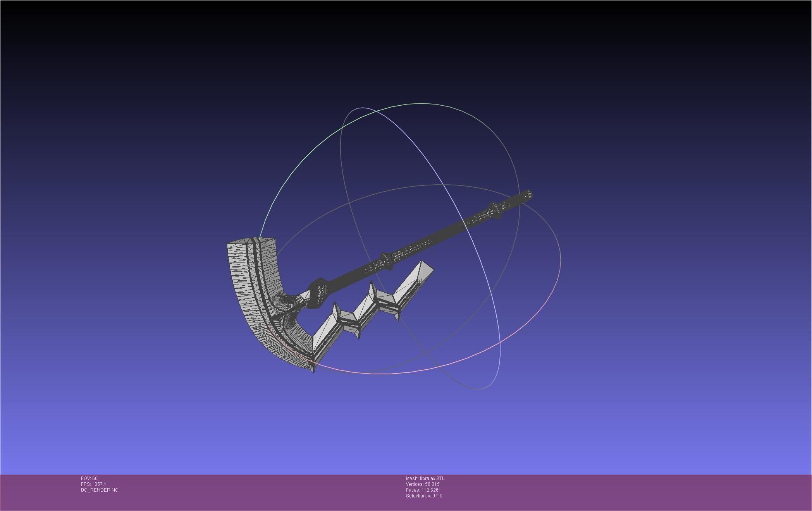Click the BO_RENDERING status text
812x511 pixels.
(x=100, y=490)
